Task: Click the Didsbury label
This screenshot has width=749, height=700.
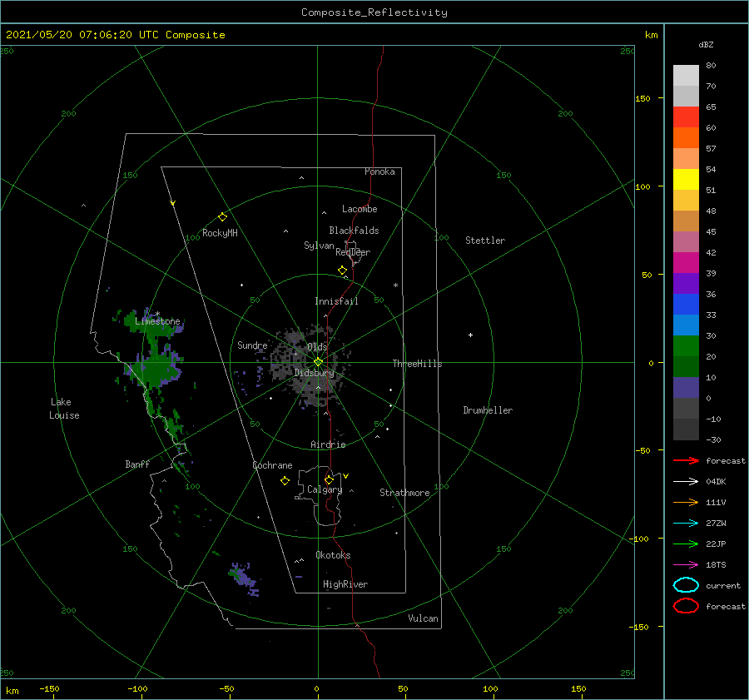Action: coord(314,373)
